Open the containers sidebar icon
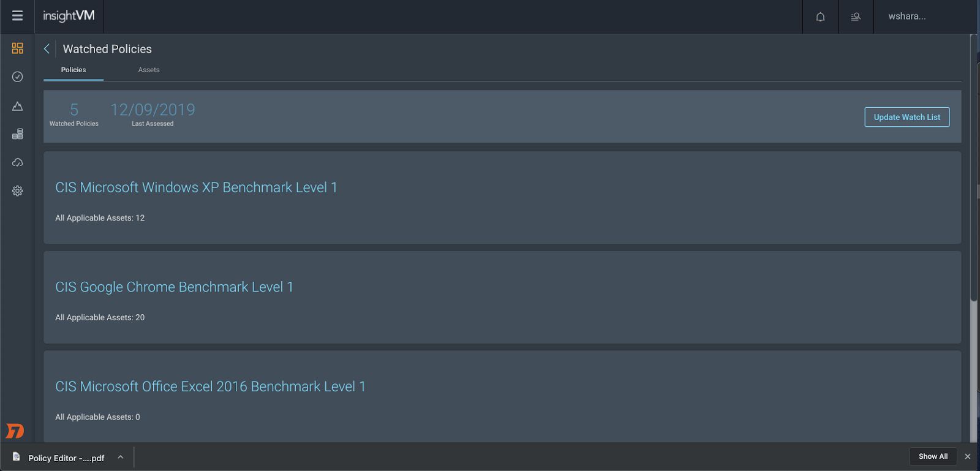 (x=17, y=134)
